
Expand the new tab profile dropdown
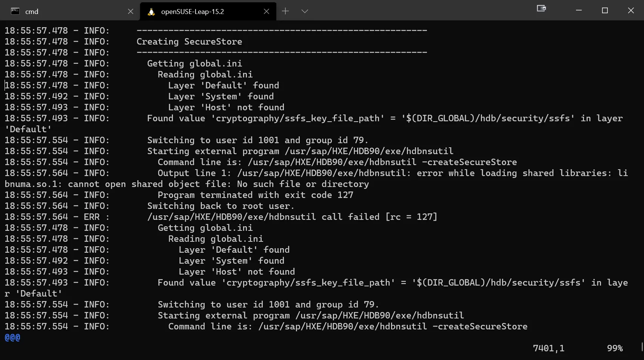coord(305,11)
